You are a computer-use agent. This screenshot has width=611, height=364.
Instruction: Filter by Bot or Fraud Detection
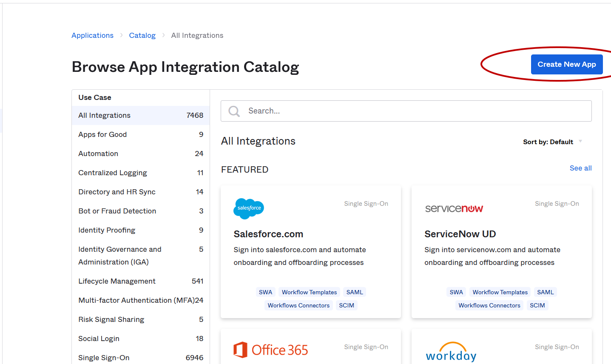click(141, 211)
